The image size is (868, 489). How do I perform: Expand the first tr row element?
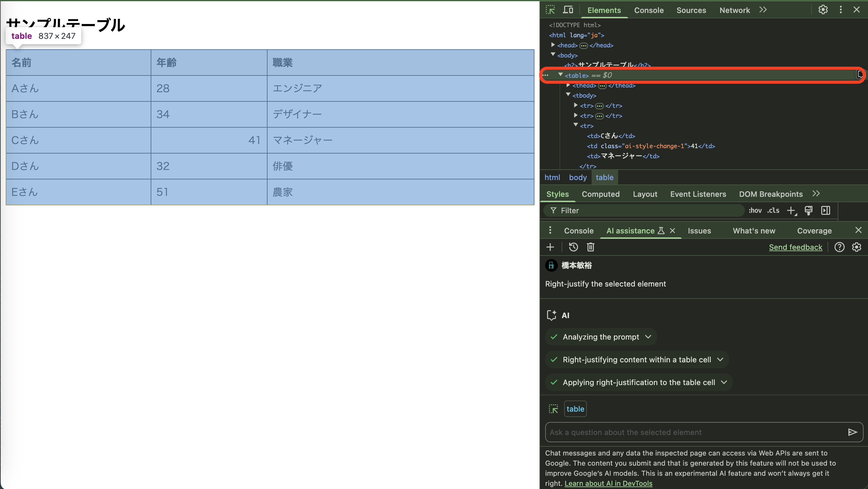click(576, 105)
